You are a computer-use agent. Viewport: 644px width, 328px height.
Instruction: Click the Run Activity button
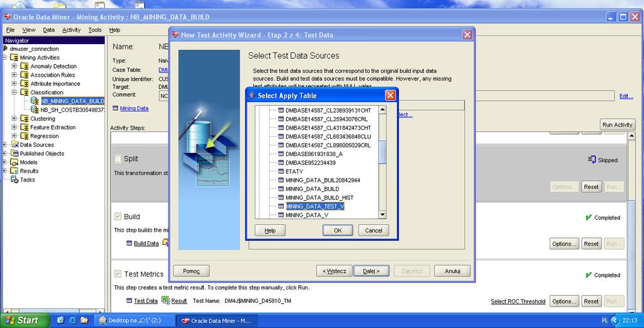pyautogui.click(x=617, y=125)
